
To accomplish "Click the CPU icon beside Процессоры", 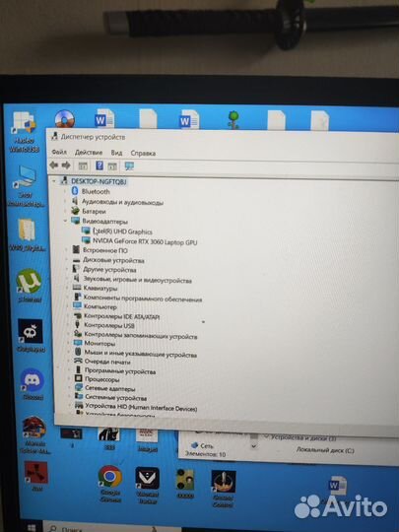I will (x=79, y=378).
